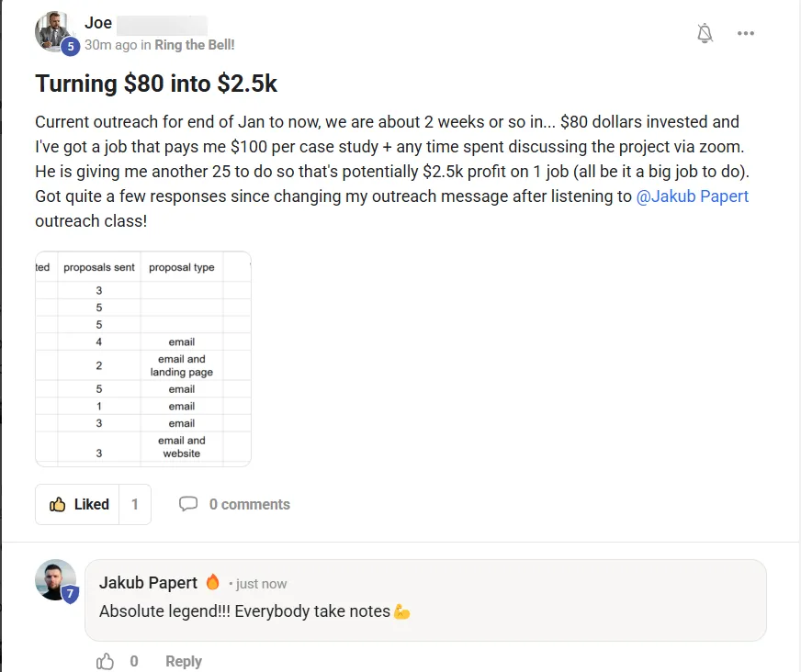Click the like count next to Liked
Screen dimensions: 801x672
(x=135, y=505)
